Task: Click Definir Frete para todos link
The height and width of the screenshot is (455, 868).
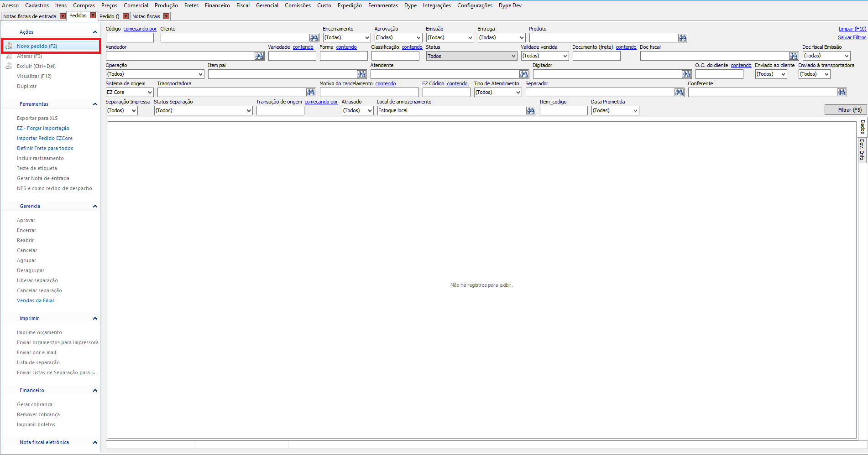Action: 45,148
